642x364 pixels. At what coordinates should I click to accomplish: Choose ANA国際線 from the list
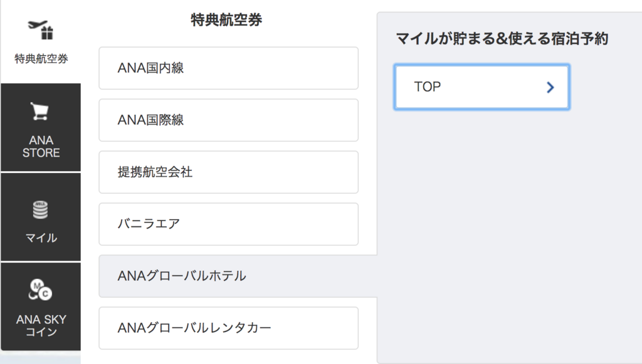coord(228,120)
